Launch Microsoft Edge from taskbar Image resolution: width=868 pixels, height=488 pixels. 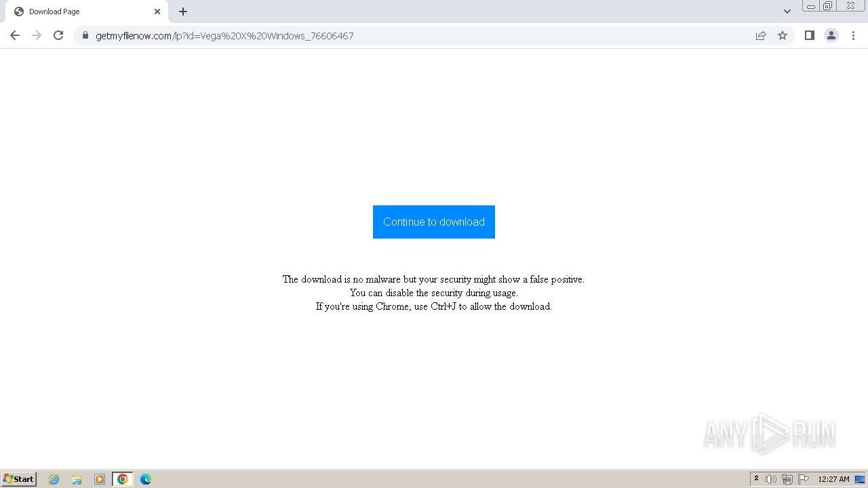tap(146, 479)
